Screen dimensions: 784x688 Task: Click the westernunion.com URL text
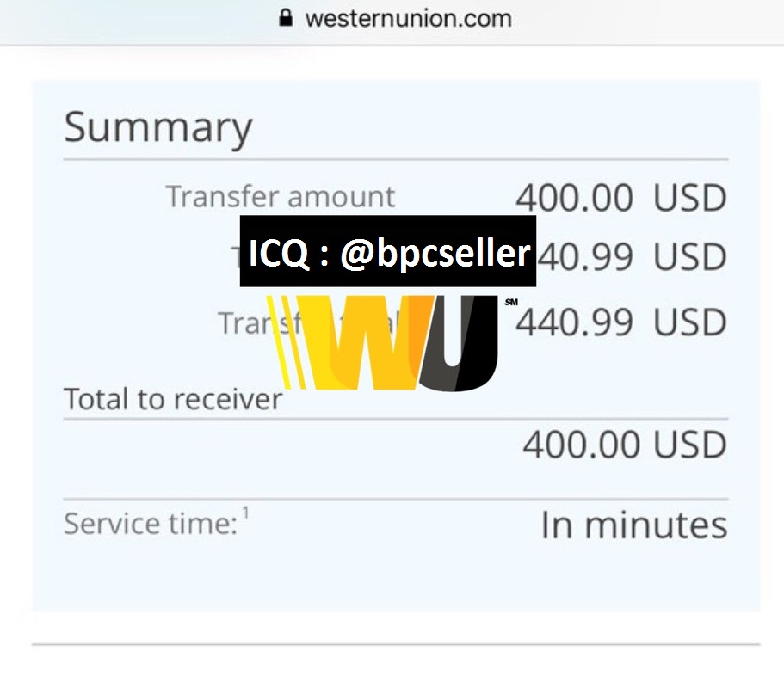pos(409,19)
